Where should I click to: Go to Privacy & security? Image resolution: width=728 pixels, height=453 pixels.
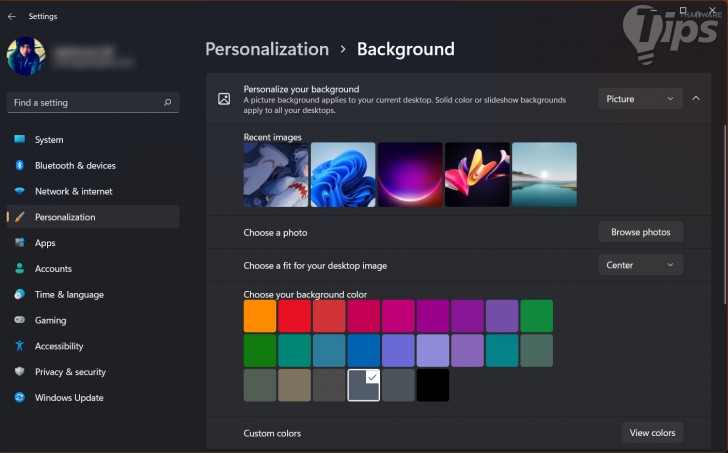93,371
